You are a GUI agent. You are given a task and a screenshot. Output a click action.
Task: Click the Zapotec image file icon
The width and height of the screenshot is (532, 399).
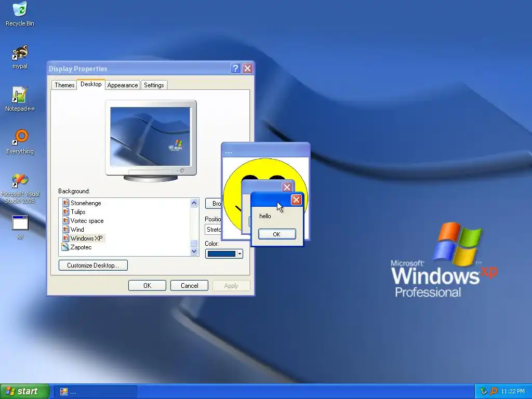coord(65,247)
